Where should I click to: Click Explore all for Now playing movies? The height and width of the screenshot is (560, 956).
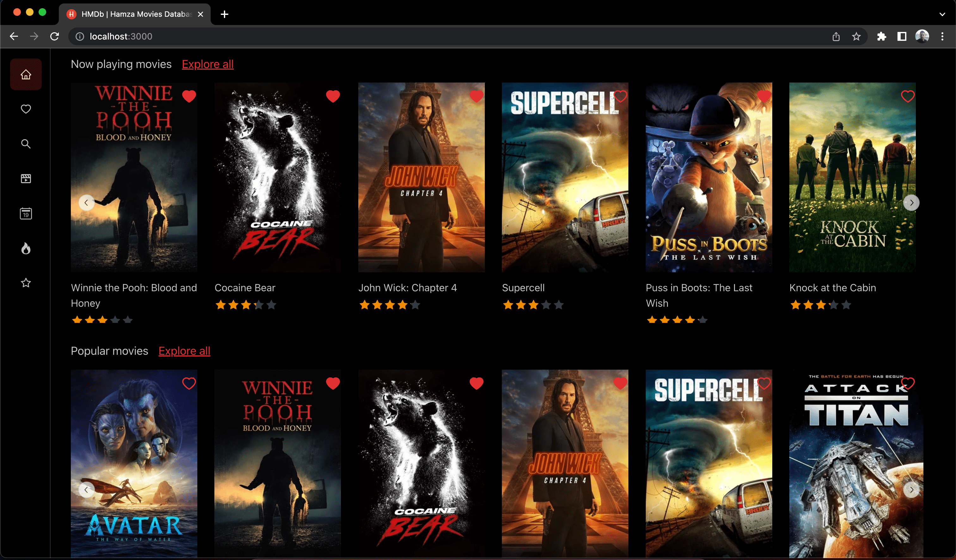[x=207, y=64]
